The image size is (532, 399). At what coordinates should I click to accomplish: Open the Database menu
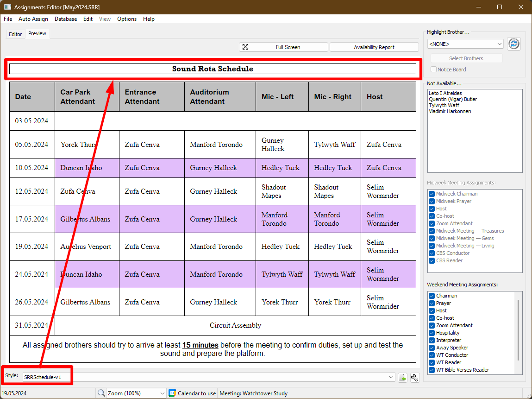pos(66,19)
